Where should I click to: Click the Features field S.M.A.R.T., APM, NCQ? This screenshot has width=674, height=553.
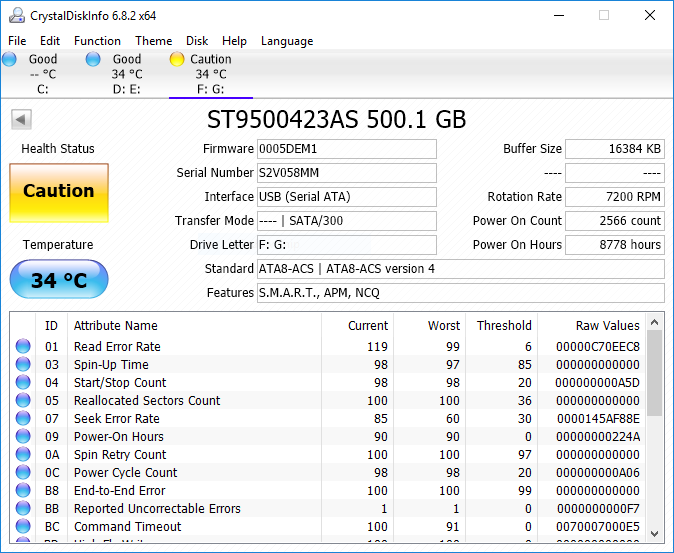coord(461,293)
